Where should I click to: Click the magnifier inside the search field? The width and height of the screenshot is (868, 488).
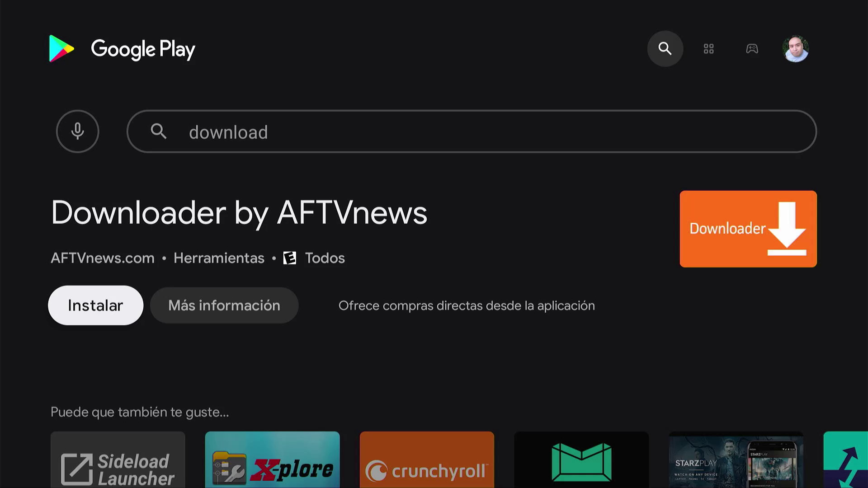(159, 131)
